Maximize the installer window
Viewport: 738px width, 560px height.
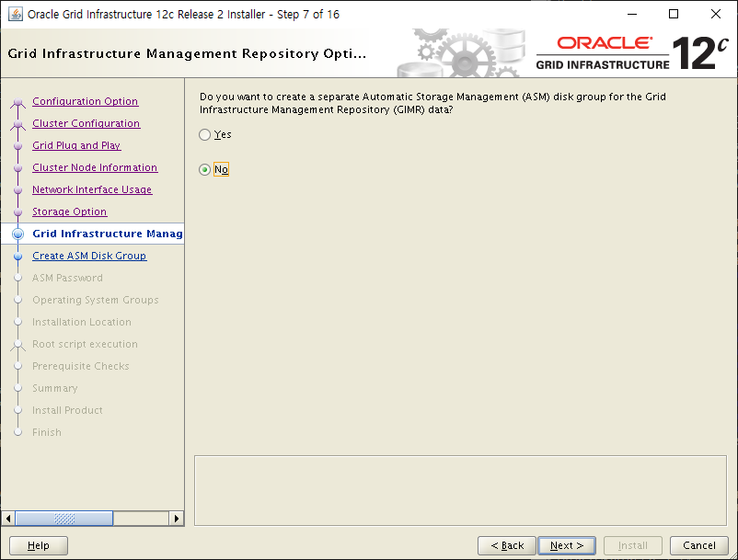pos(674,14)
